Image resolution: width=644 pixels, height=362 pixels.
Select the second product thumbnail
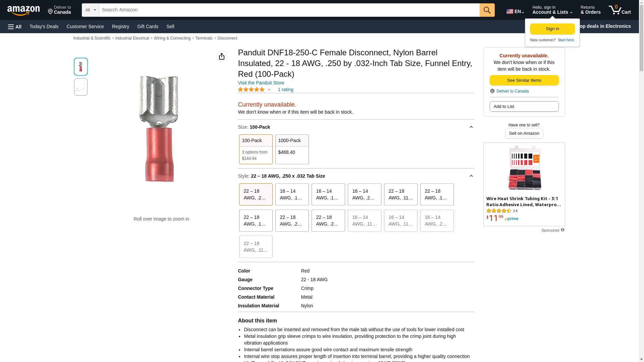tap(80, 87)
